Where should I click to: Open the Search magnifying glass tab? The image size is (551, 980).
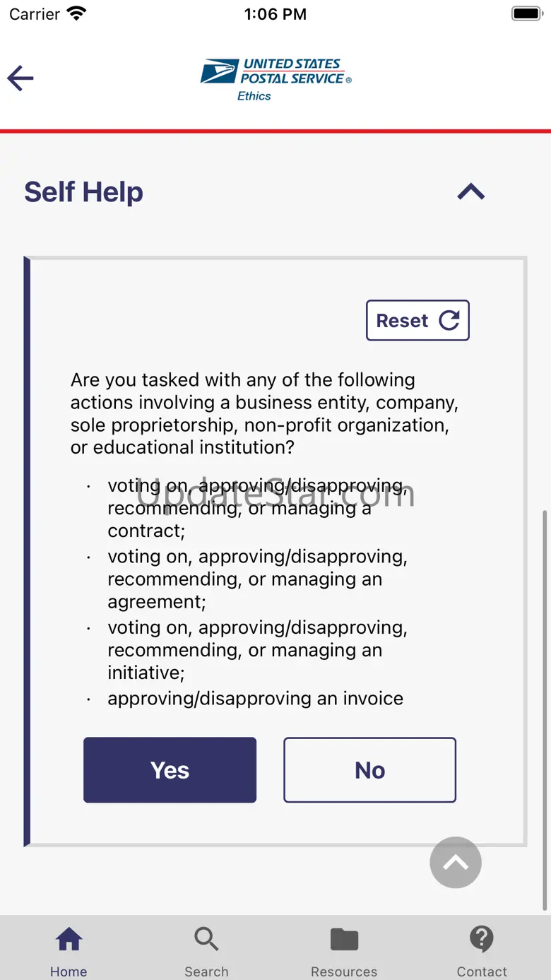pos(206,940)
